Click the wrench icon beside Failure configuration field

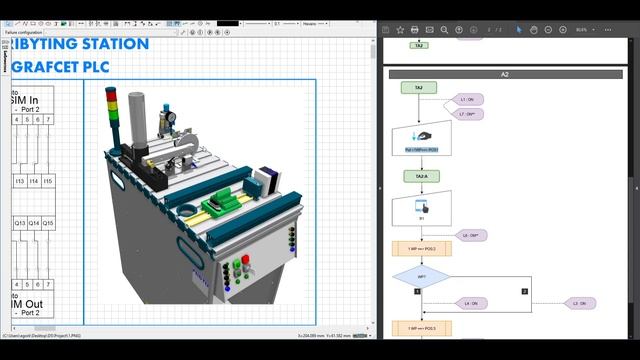(x=183, y=32)
